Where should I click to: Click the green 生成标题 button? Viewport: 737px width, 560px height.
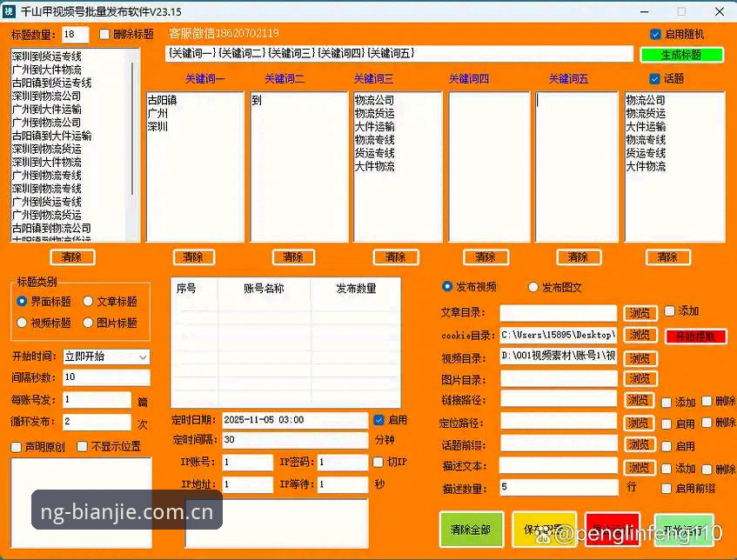click(681, 55)
